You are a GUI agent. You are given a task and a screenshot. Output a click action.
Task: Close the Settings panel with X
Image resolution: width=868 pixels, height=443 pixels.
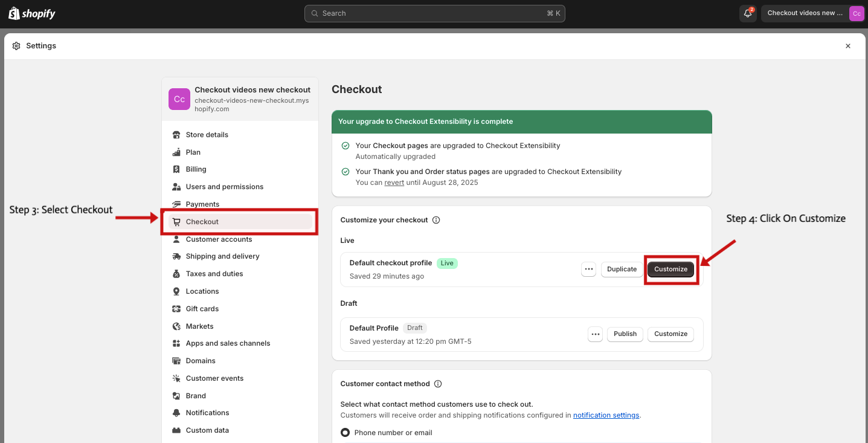tap(847, 46)
